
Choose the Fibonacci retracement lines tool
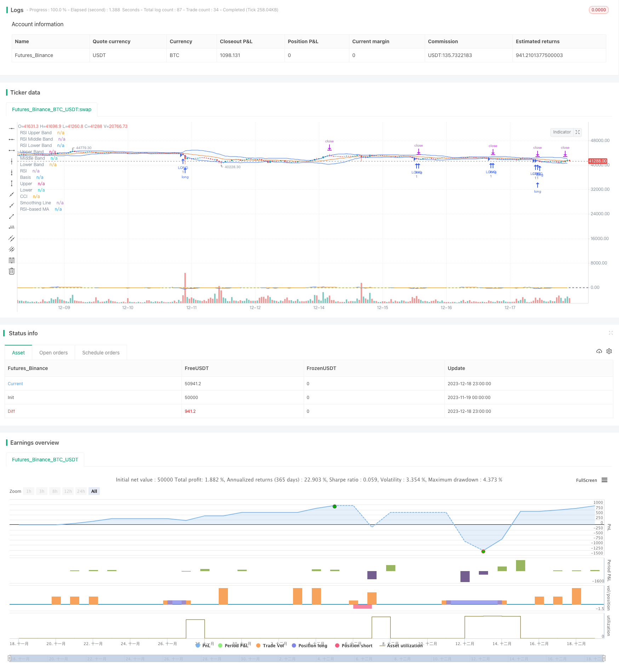[x=12, y=260]
